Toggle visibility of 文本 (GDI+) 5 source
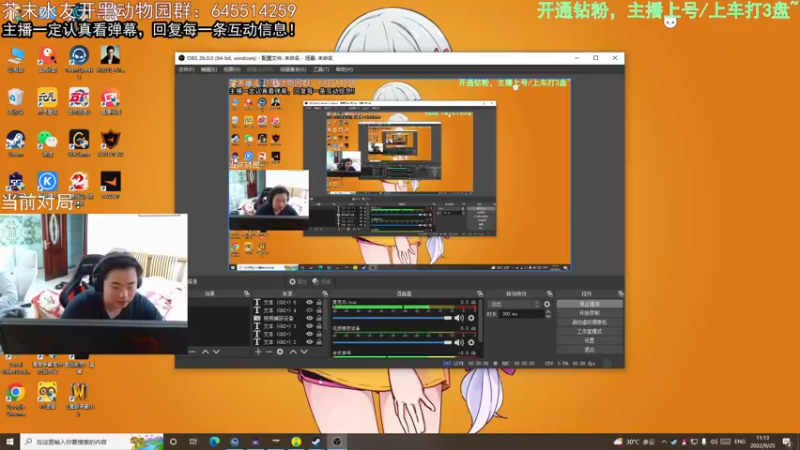This screenshot has height=450, width=800. click(x=309, y=303)
